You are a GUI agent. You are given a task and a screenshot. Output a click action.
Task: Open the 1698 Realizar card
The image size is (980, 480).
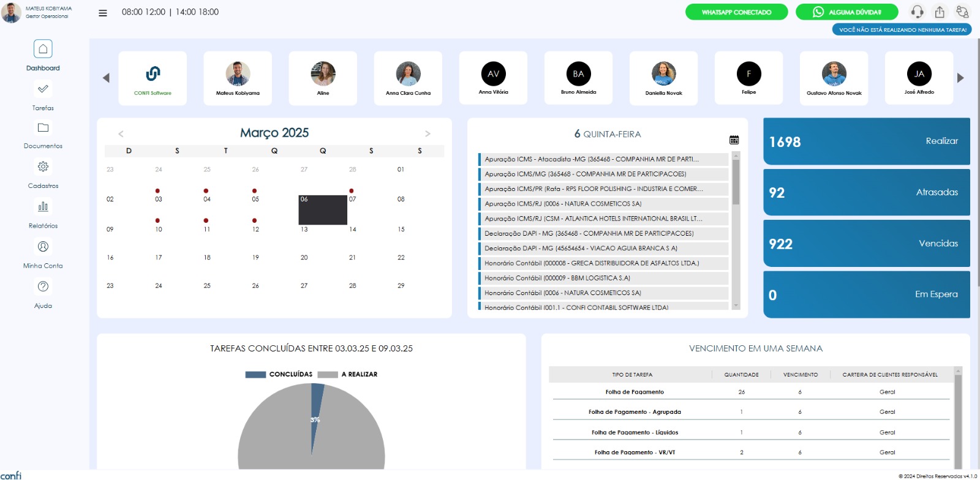tap(866, 141)
